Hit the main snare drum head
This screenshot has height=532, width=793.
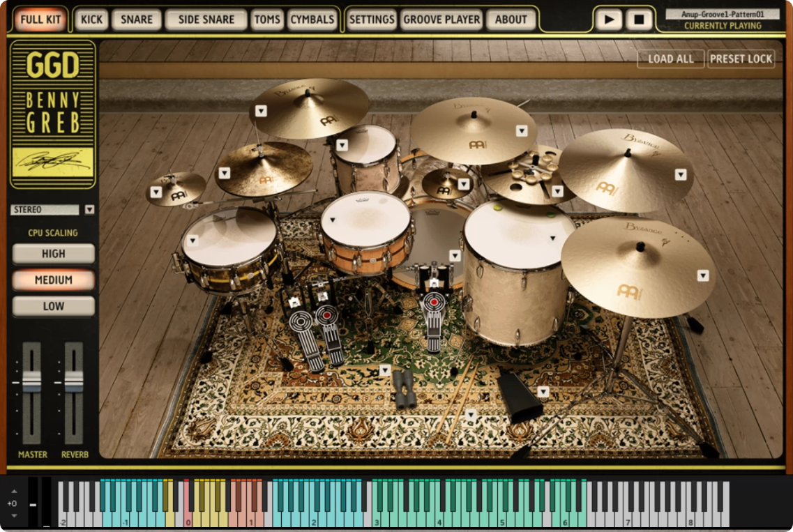point(365,220)
